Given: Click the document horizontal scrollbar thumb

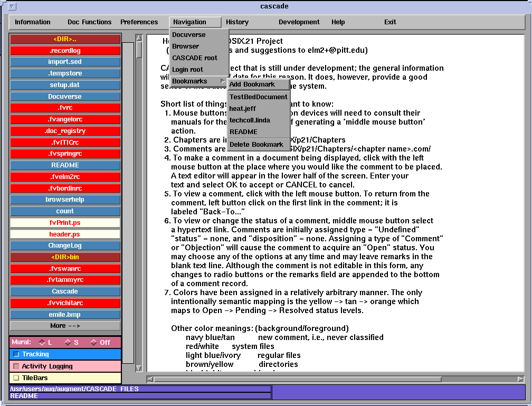Looking at the screenshot, I should (298, 379).
